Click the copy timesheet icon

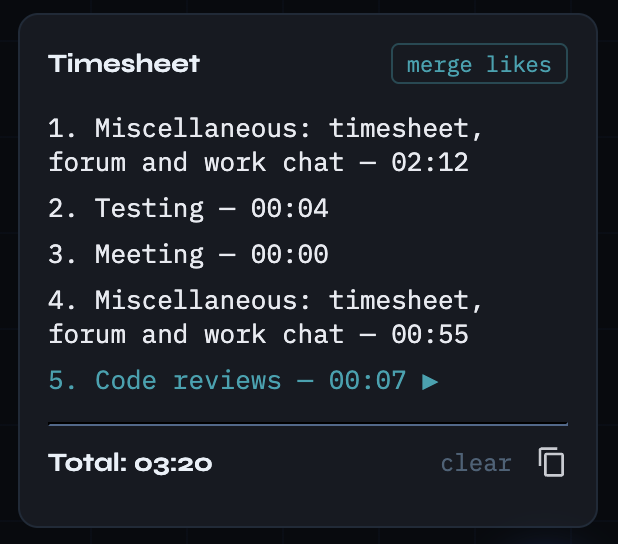[x=552, y=462]
